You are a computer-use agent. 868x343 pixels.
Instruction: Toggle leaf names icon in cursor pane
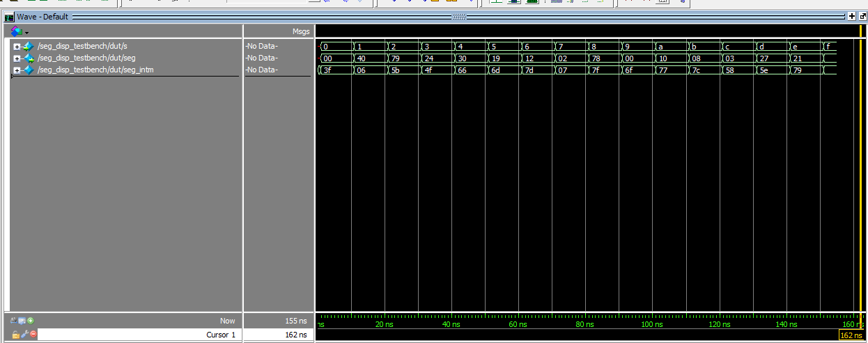(x=15, y=321)
